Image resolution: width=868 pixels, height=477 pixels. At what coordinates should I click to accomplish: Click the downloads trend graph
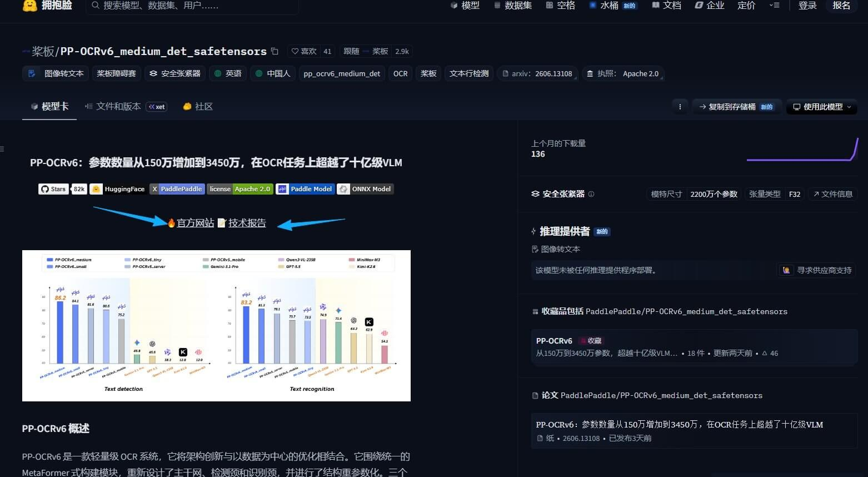802,149
